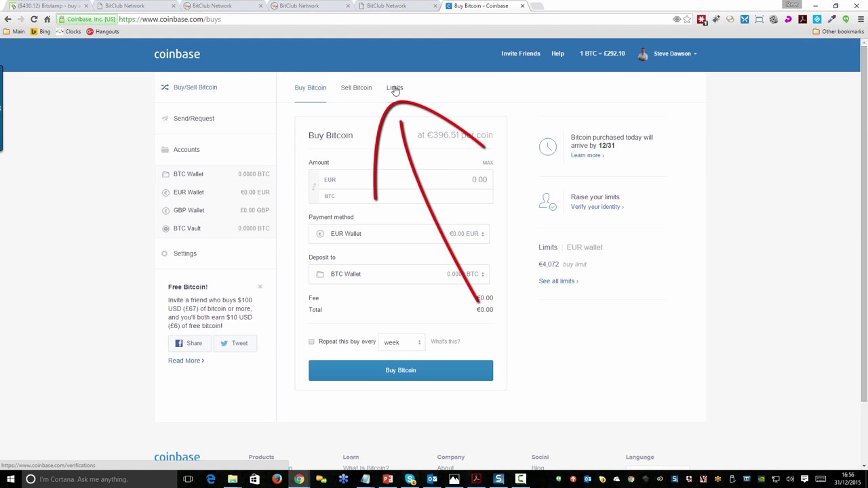The width and height of the screenshot is (868, 488).
Task: Click the verify identity person icon
Action: tap(548, 201)
